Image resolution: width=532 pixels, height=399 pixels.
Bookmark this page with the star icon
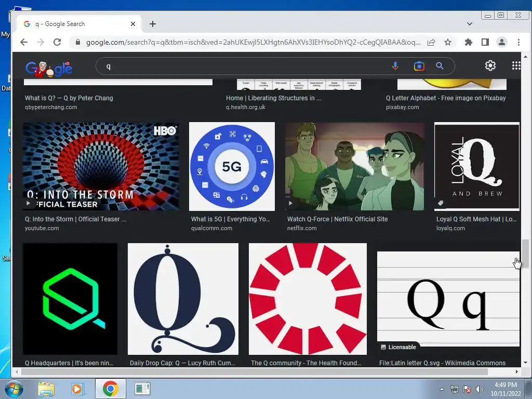point(448,42)
